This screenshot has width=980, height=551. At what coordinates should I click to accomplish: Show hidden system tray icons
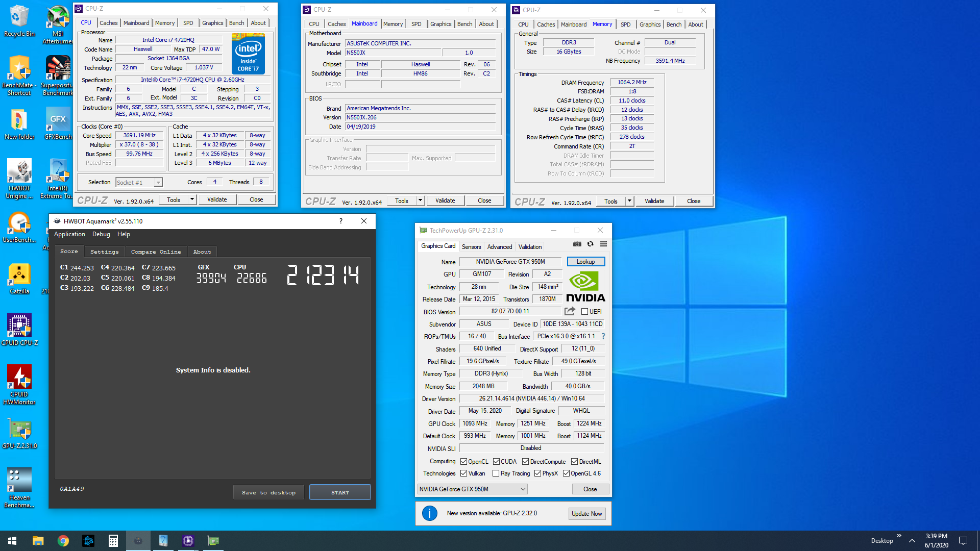pyautogui.click(x=912, y=541)
